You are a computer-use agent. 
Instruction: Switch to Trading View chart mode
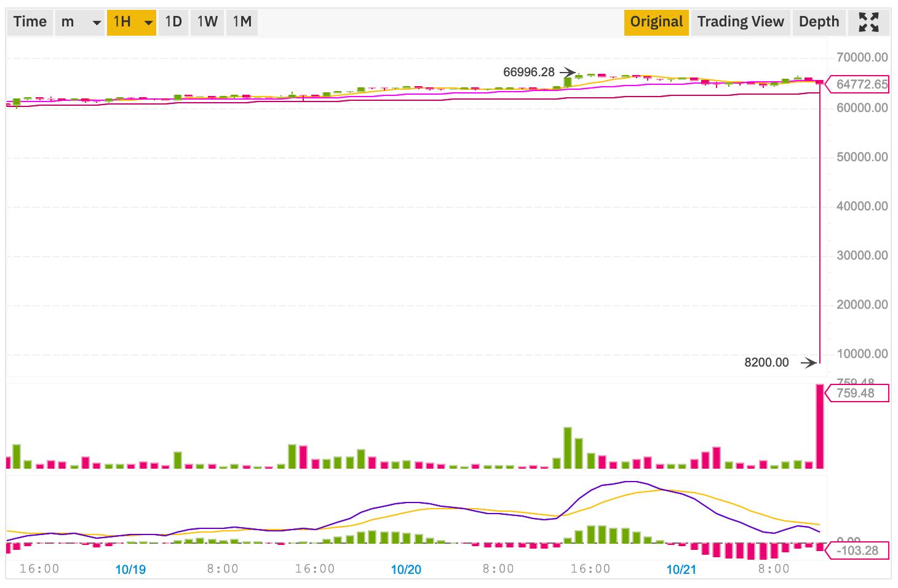click(740, 22)
